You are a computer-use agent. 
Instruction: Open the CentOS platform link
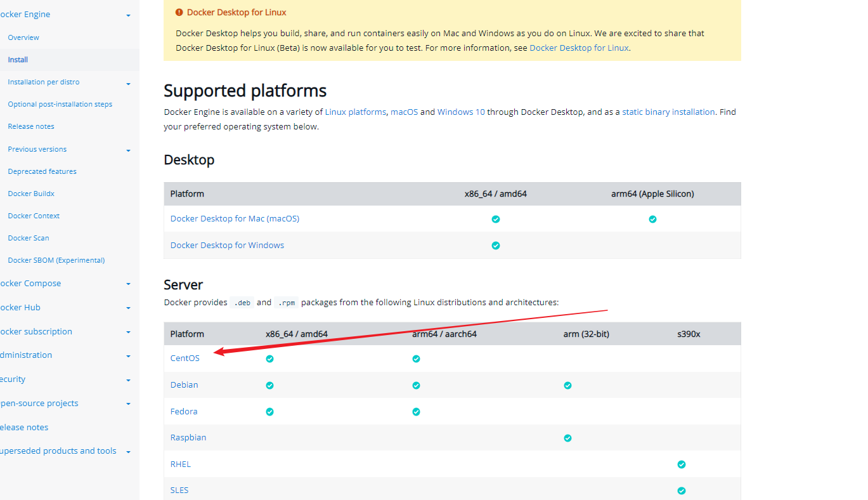click(x=185, y=358)
